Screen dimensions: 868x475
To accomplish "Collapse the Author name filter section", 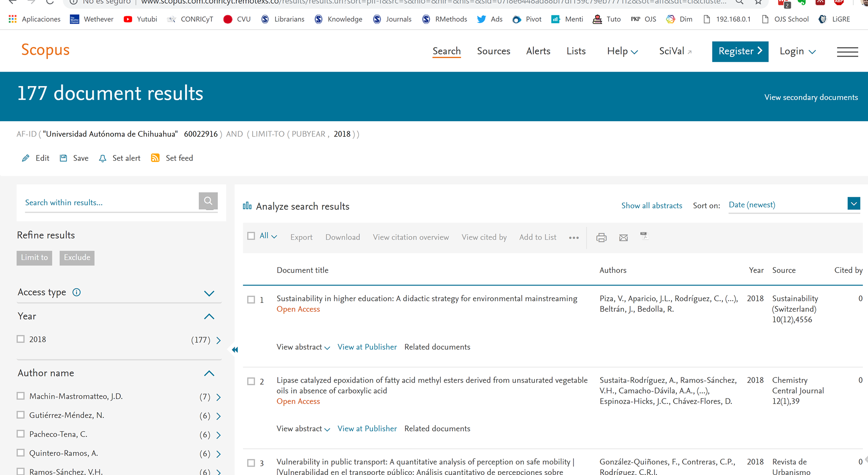I will pyautogui.click(x=209, y=373).
